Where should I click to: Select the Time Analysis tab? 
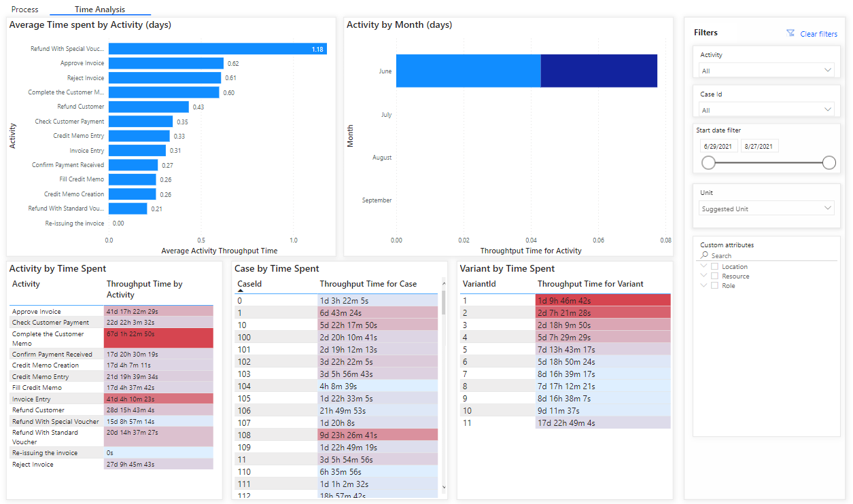tap(99, 10)
